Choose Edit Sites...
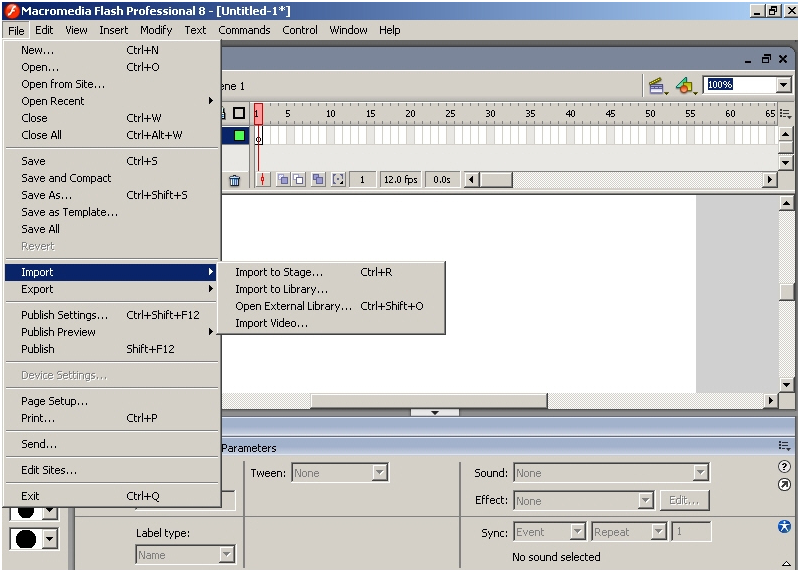 (111, 470)
